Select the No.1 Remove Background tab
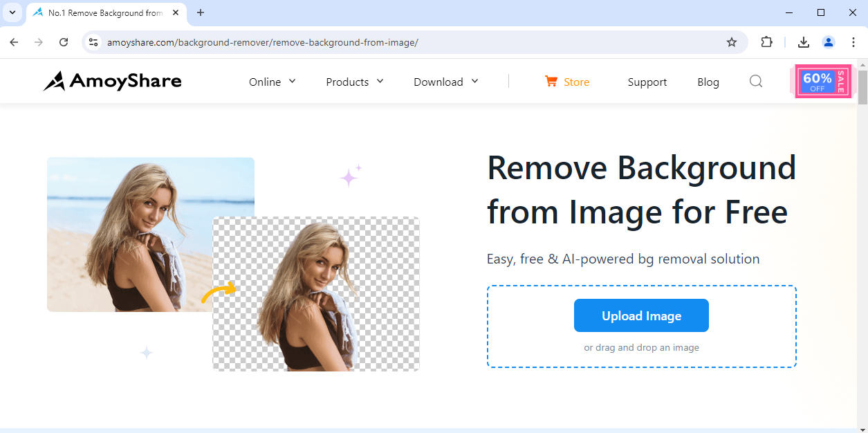Image resolution: width=868 pixels, height=433 pixels. point(106,13)
